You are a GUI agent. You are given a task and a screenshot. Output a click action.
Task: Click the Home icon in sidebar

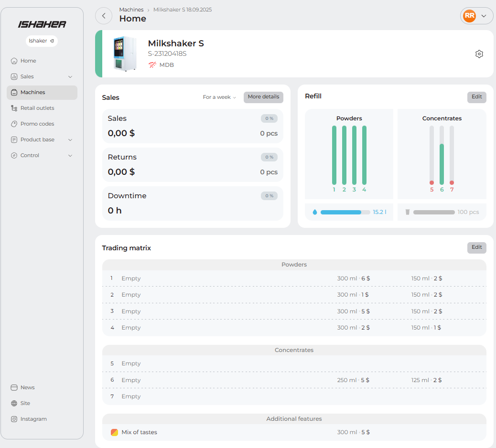[x=14, y=61]
